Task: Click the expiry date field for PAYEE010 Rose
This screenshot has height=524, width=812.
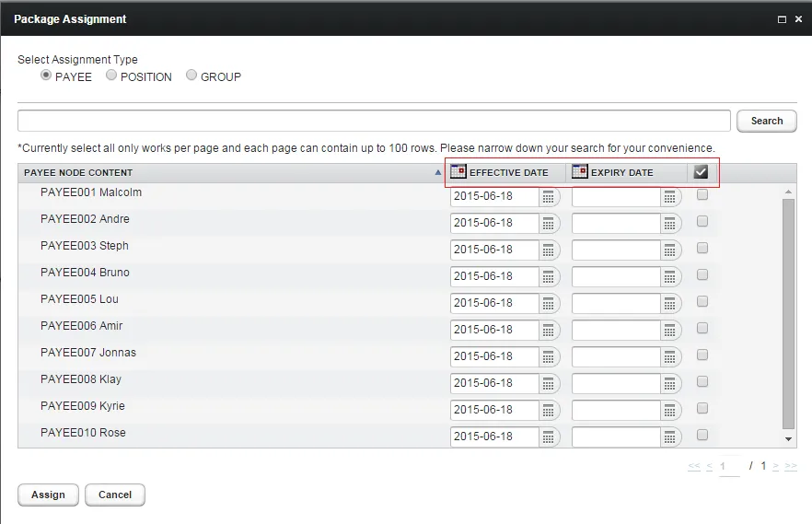Action: tap(616, 437)
